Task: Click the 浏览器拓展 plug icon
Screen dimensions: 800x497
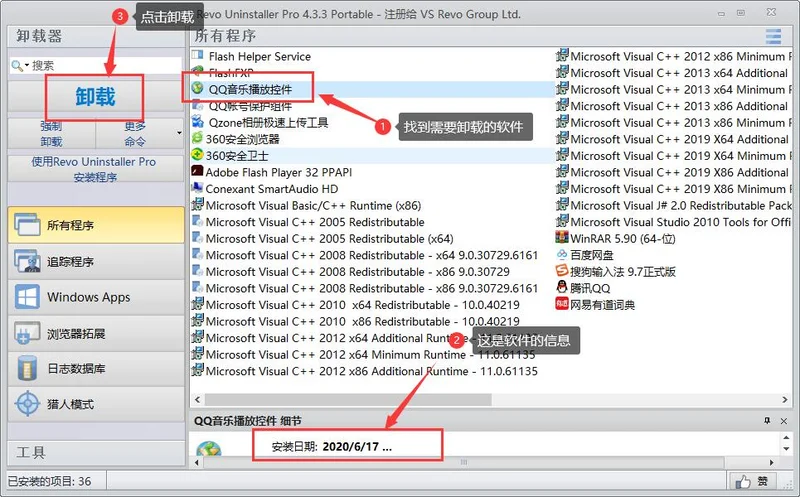Action: (27, 333)
